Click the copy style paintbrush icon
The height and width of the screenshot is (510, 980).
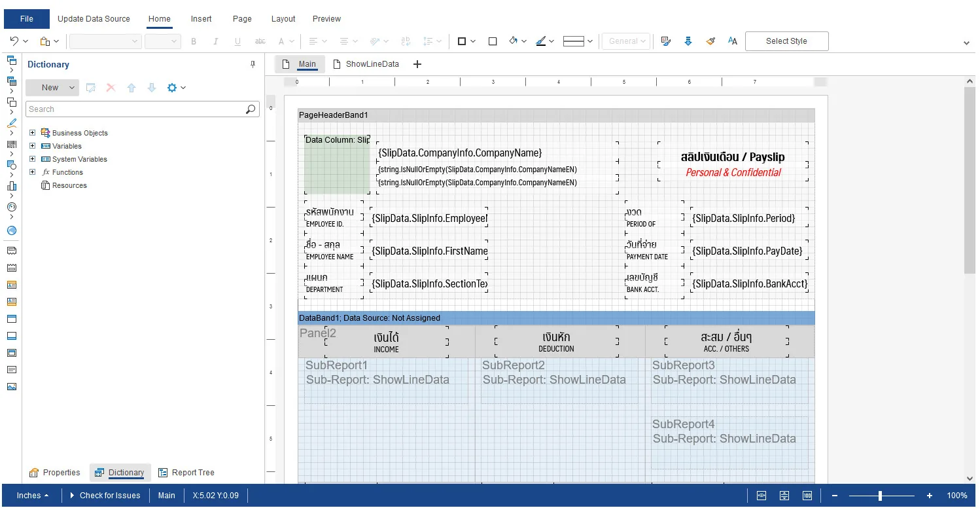point(710,41)
